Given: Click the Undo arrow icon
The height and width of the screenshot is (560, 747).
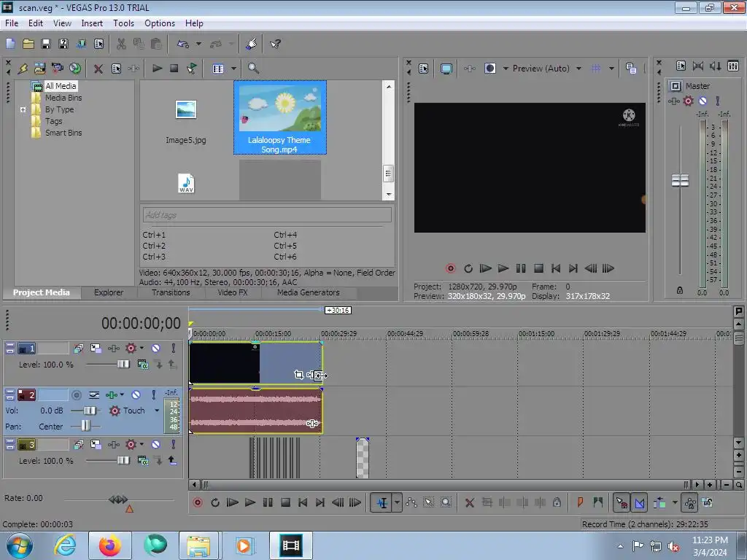Looking at the screenshot, I should (183, 44).
